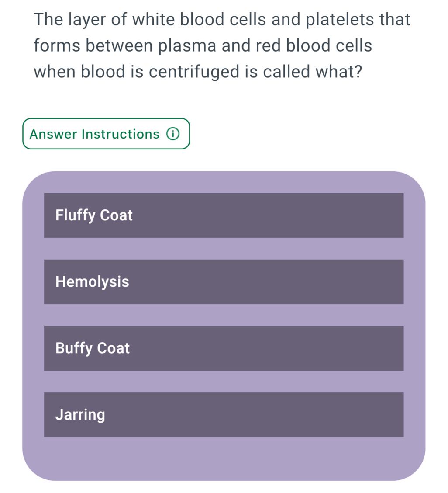Click the answer containing the word Coat first
The height and width of the screenshot is (493, 448).
point(224,215)
